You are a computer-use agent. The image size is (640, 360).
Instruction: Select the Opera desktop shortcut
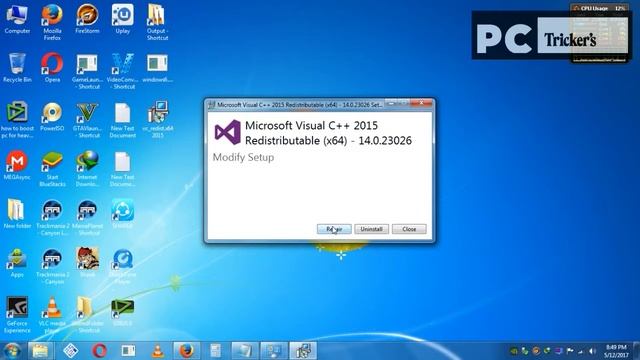(52, 68)
